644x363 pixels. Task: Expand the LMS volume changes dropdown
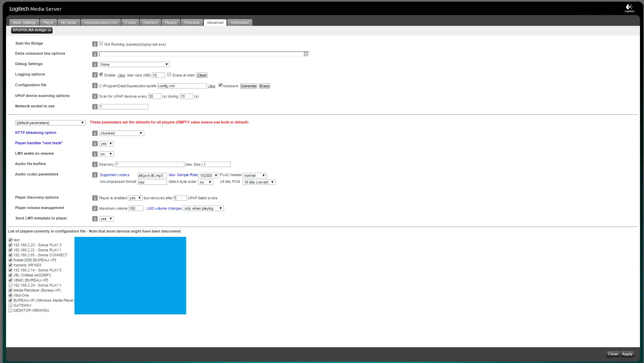(x=203, y=208)
